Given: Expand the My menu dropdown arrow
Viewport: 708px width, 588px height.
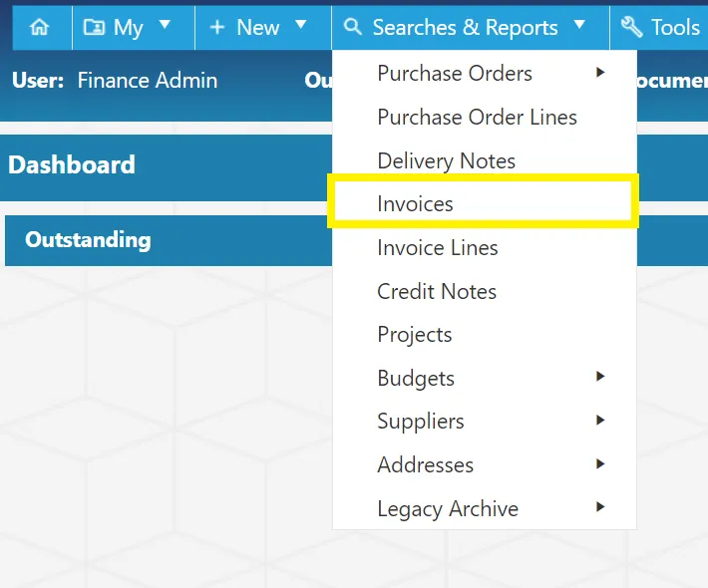Looking at the screenshot, I should [165, 24].
